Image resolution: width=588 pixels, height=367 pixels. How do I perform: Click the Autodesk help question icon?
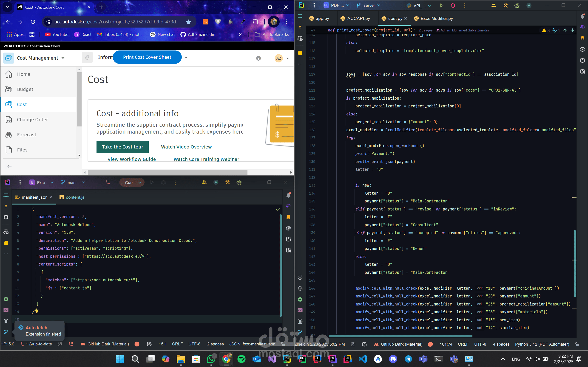258,58
